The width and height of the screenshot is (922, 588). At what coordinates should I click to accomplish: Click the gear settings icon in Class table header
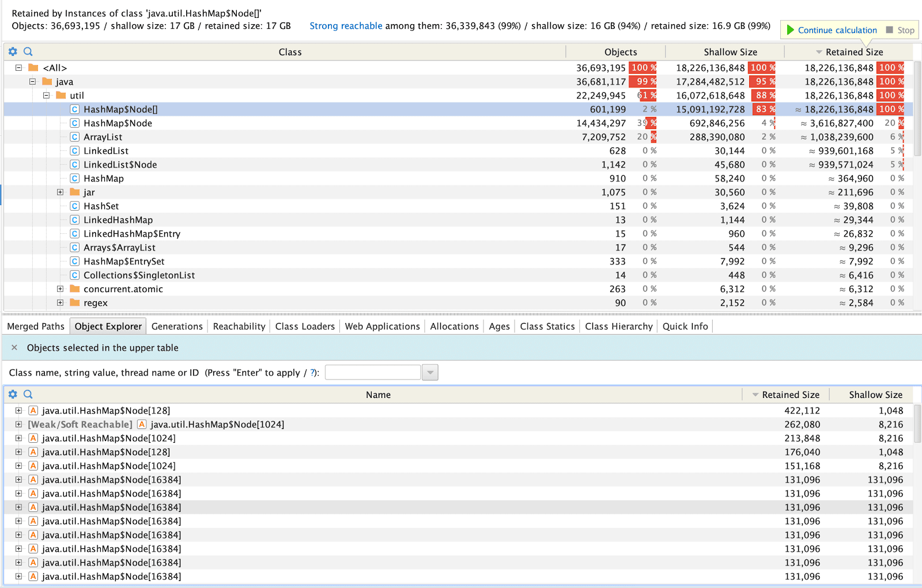13,52
